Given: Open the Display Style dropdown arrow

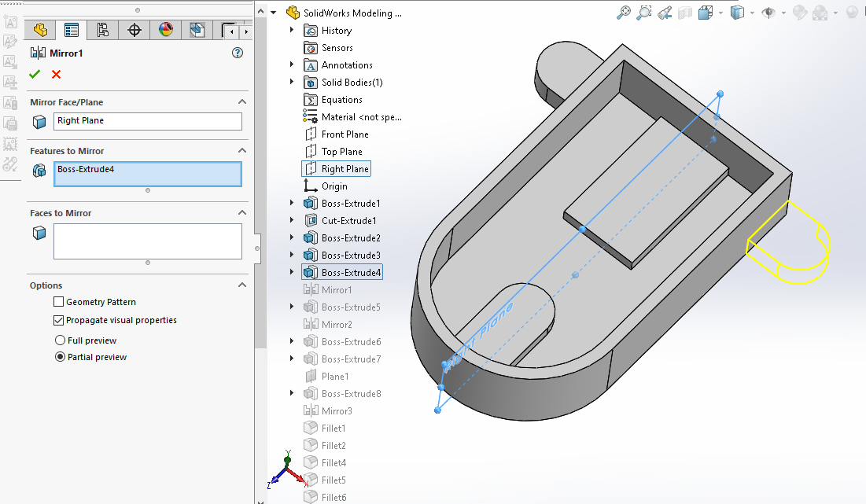Looking at the screenshot, I should point(752,13).
